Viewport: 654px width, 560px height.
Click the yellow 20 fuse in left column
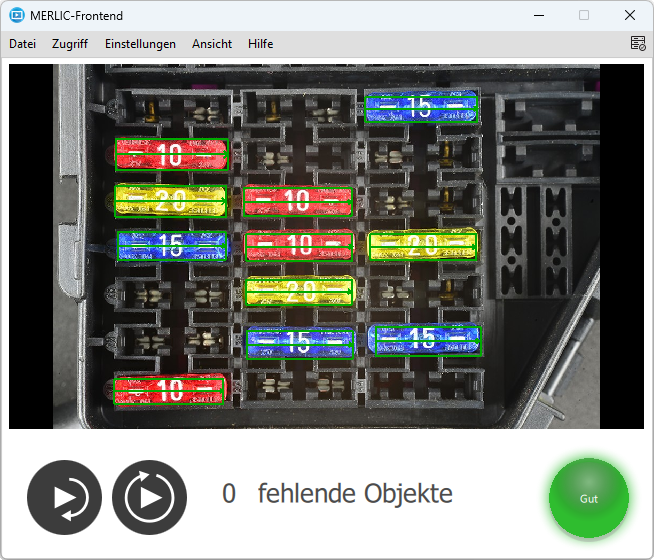click(x=171, y=200)
